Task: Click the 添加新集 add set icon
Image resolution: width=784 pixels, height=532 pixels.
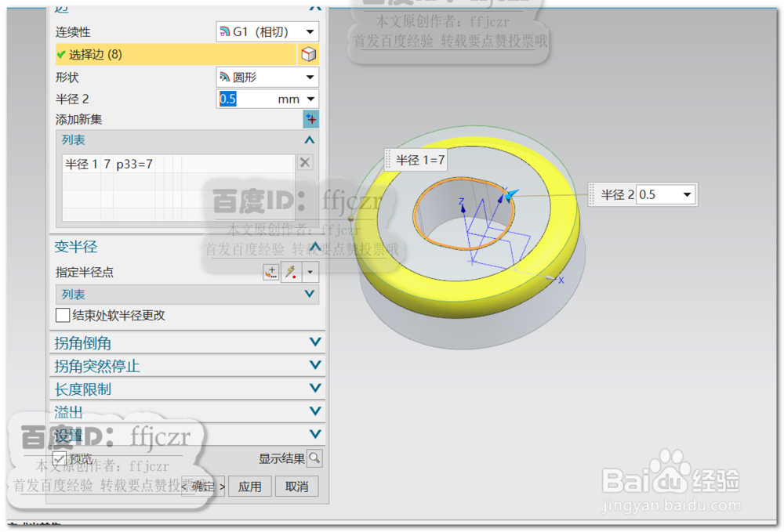Action: coord(311,119)
